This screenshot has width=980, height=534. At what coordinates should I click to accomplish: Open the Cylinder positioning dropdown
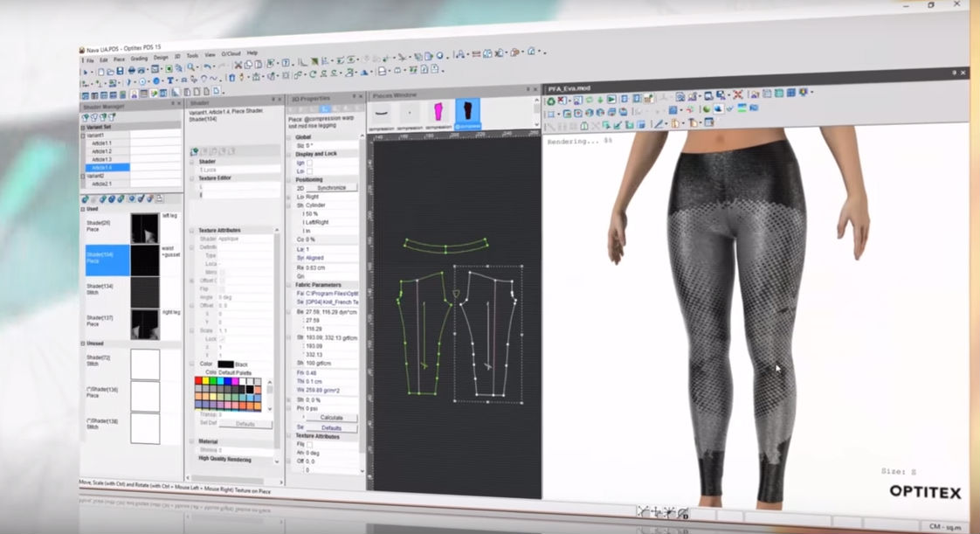point(315,205)
